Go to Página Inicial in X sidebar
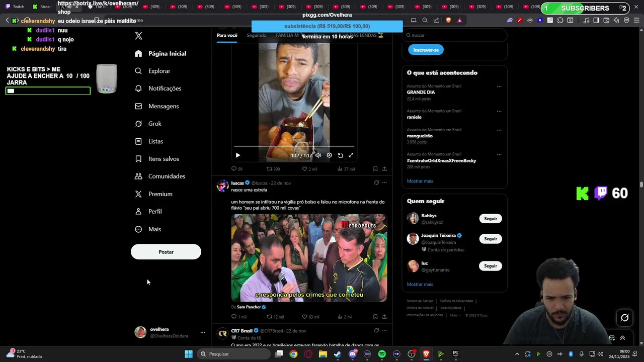Screen dimensions: 644x362 160,53
